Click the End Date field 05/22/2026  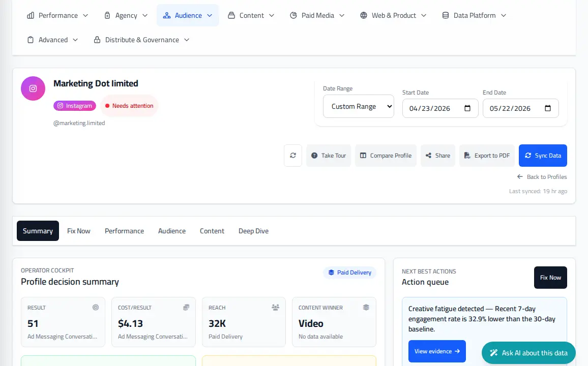click(520, 108)
